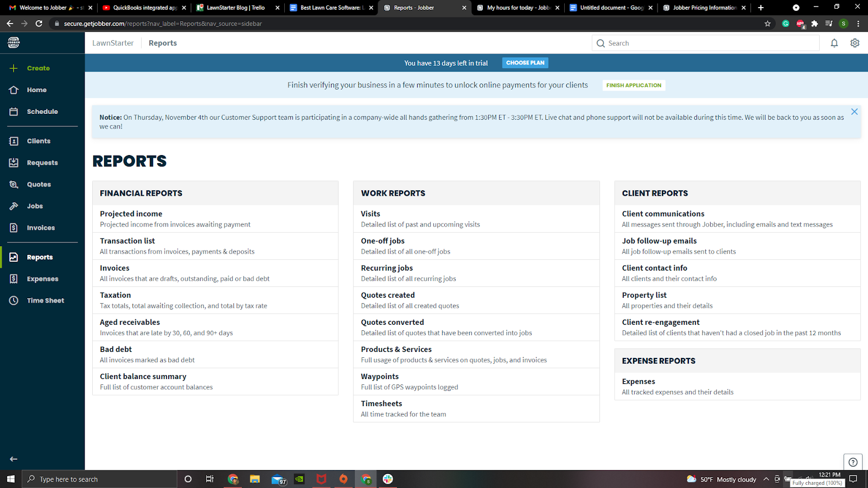868x488 pixels.
Task: Open Time Sheet from the sidebar
Action: 45,300
